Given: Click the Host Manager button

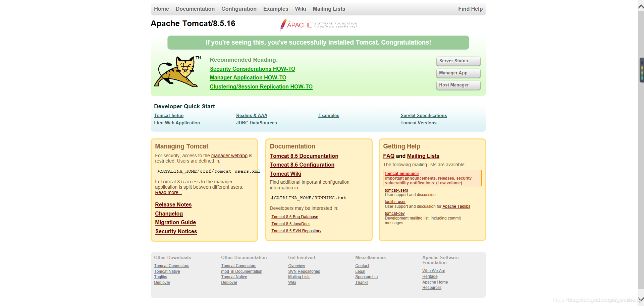Looking at the screenshot, I should 458,85.
